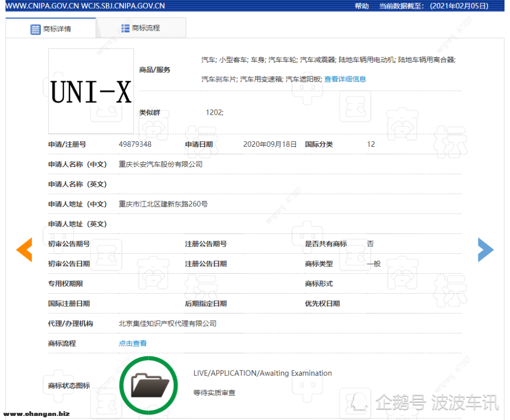
Task: Open 点击查看 trademark flow link
Action: click(133, 343)
